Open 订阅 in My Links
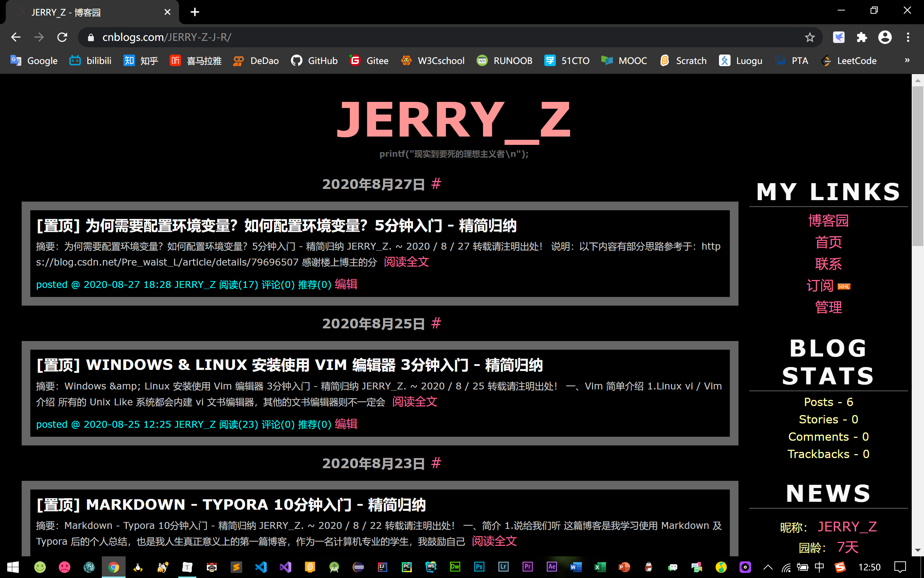Screen dimensions: 924x578 tap(820, 285)
